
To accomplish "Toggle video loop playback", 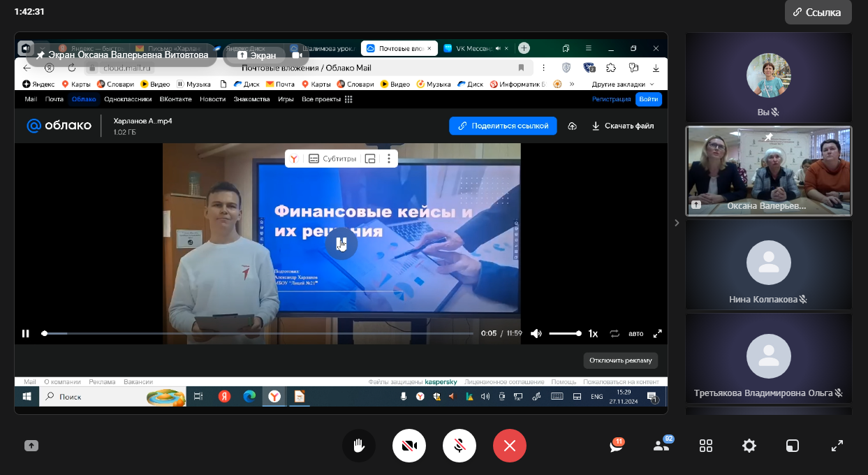I will (615, 333).
